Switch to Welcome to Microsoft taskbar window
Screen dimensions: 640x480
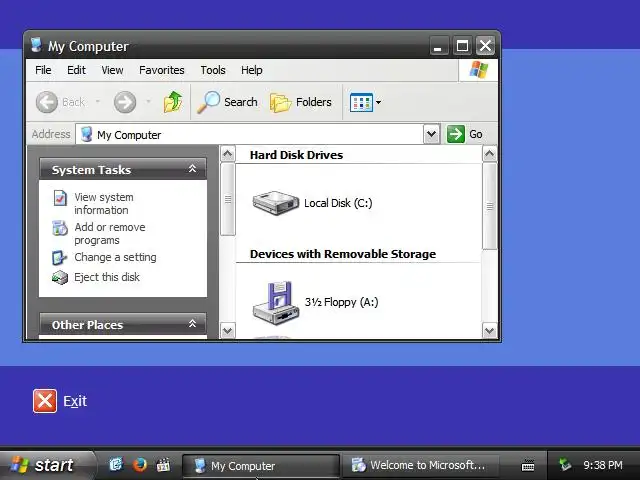tap(420, 465)
